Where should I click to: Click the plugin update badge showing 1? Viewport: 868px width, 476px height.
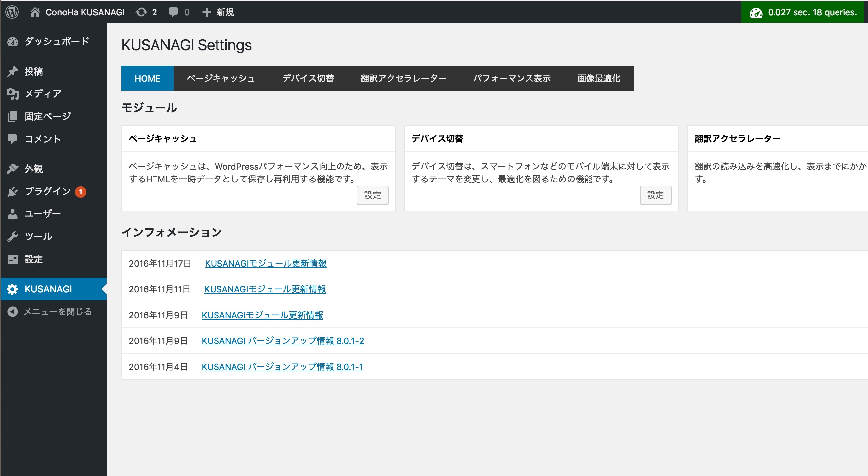click(80, 192)
